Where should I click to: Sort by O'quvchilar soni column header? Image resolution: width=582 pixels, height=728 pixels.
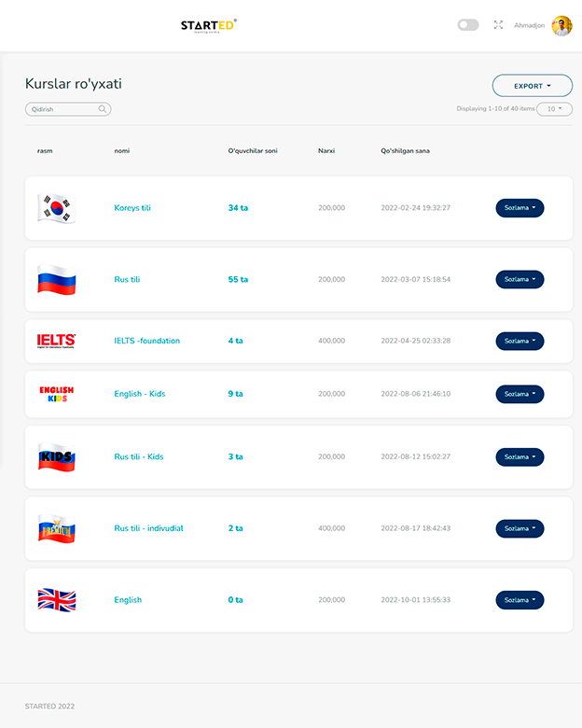[252, 150]
